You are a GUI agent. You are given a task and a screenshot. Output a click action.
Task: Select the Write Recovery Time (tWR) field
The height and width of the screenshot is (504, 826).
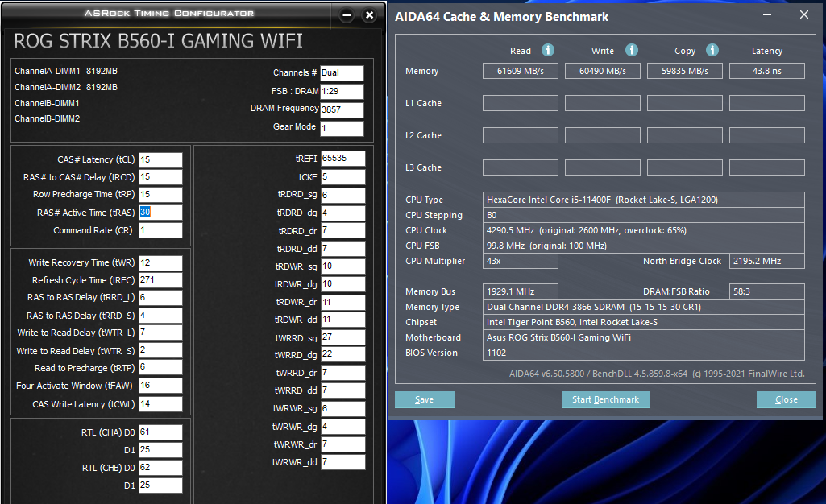click(160, 263)
